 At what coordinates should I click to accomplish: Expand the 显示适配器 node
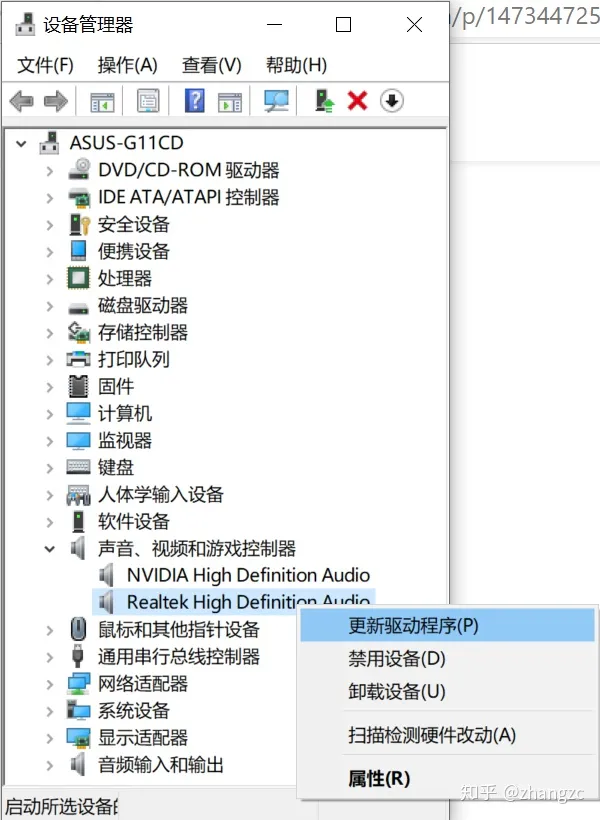(49, 738)
